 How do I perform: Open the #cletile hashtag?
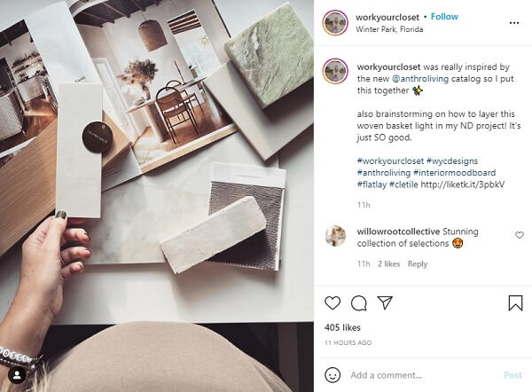[403, 184]
